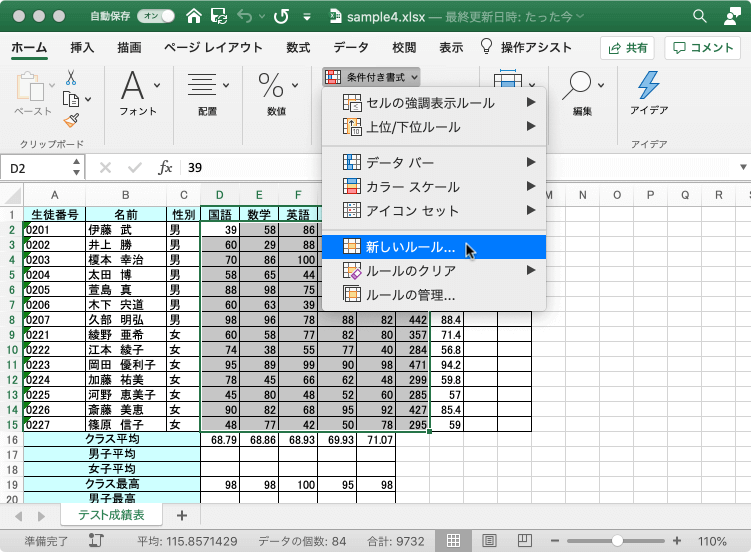Click the Share (共有) button
This screenshot has height=552, width=751.
click(627, 48)
